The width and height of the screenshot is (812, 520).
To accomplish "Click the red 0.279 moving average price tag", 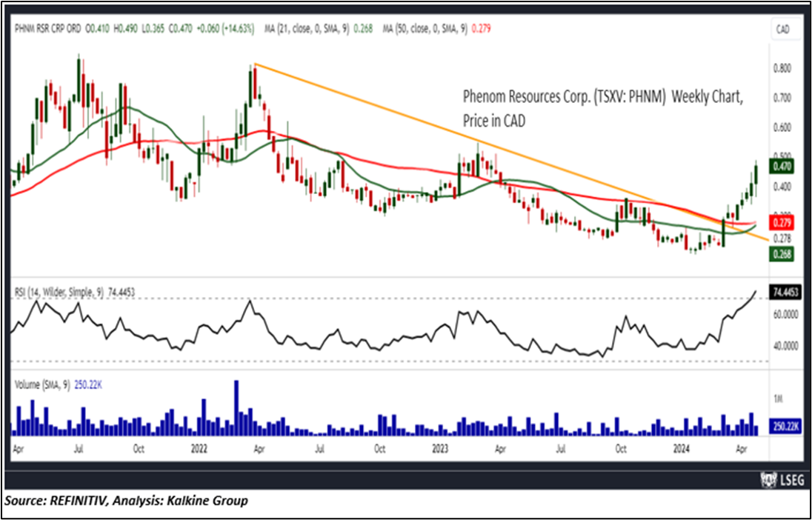I will coord(781,224).
